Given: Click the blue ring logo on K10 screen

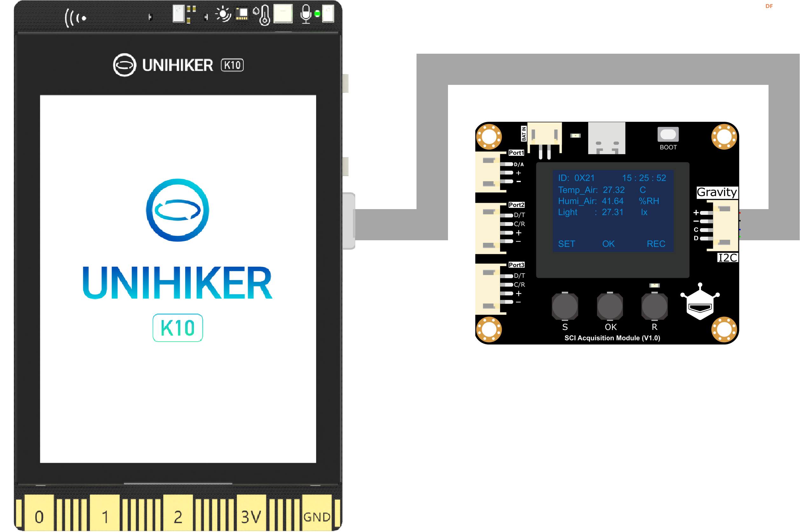Looking at the screenshot, I should click(x=177, y=210).
